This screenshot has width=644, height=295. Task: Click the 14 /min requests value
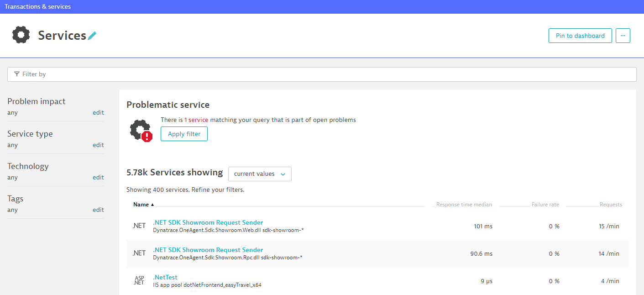pos(609,253)
